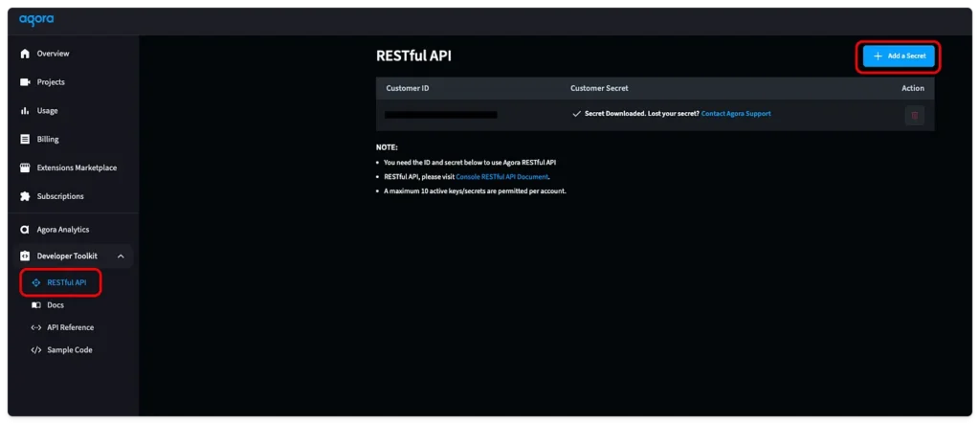Open Sample Code in the sidebar

[70, 350]
